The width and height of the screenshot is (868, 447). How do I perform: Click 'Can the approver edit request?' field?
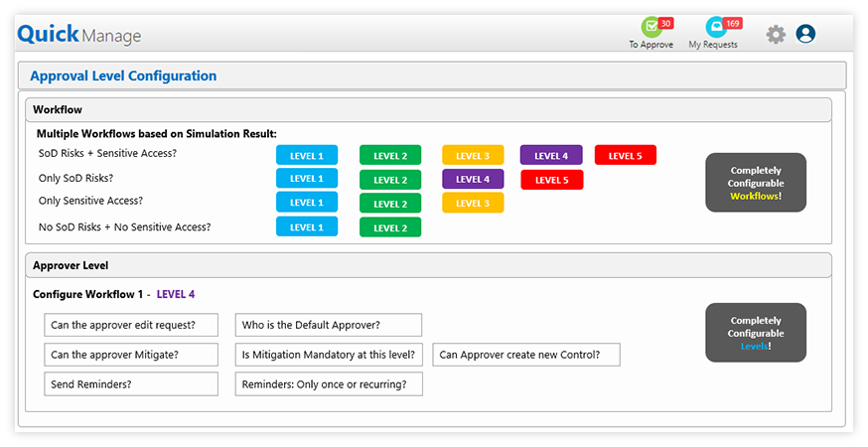[x=131, y=325]
